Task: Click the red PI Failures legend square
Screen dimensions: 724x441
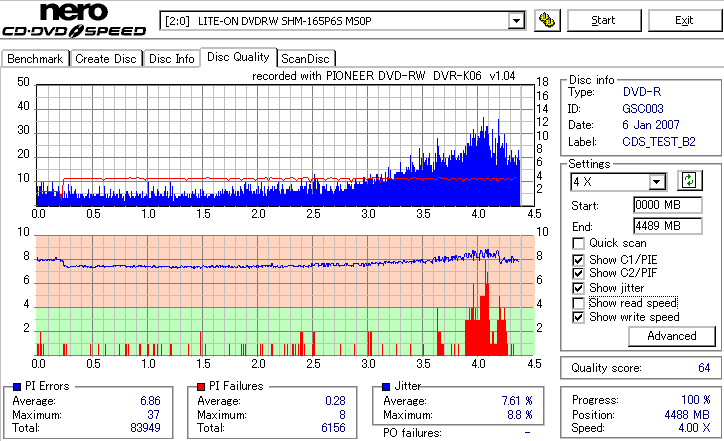Action: (x=201, y=387)
